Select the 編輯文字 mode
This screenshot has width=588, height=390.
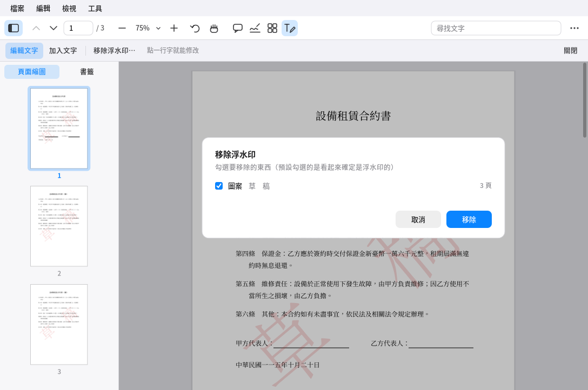(x=24, y=51)
